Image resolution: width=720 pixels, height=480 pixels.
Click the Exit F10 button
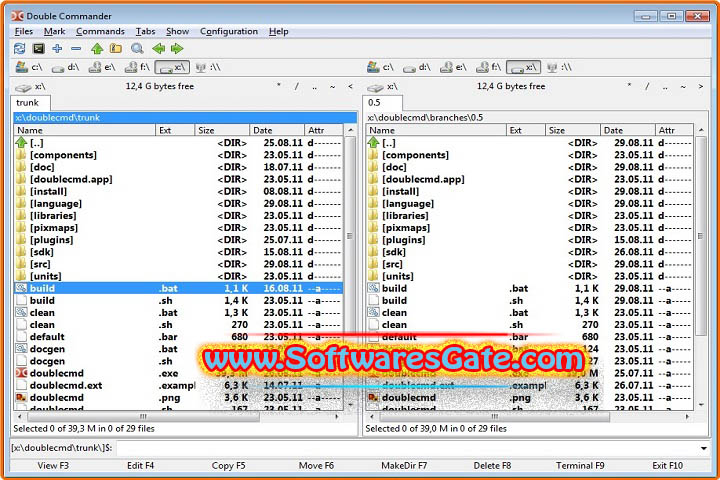pos(668,465)
